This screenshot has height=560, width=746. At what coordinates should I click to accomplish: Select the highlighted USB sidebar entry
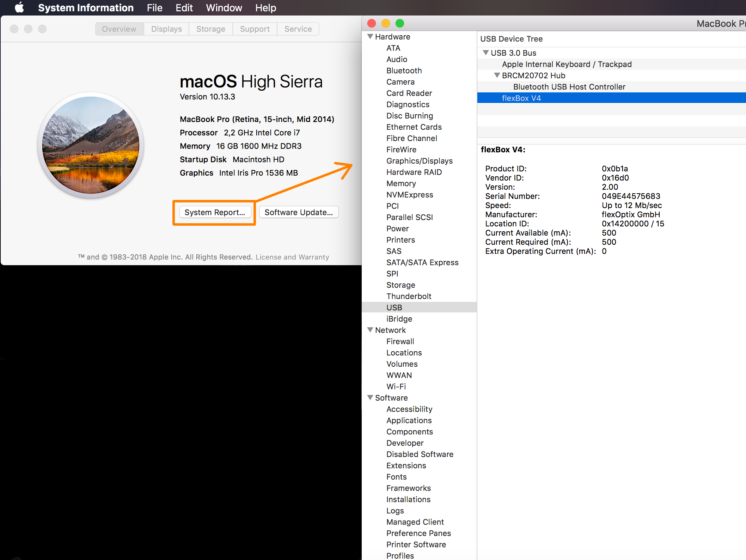coord(420,307)
